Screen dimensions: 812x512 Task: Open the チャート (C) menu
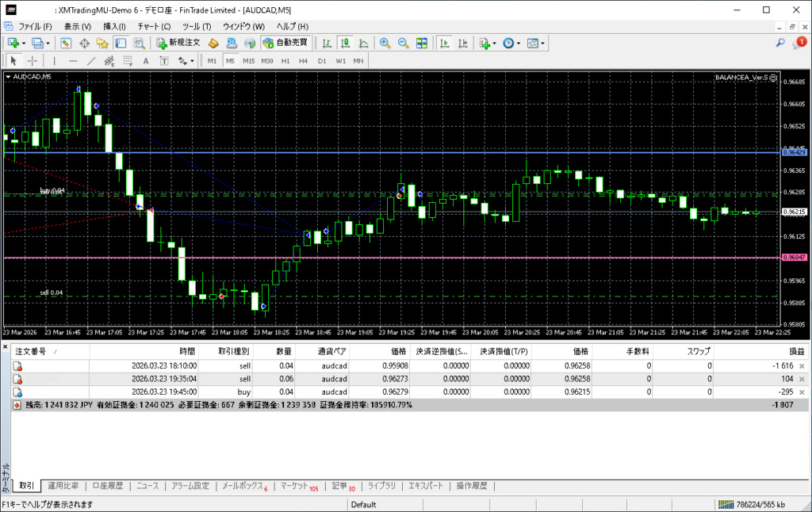154,26
